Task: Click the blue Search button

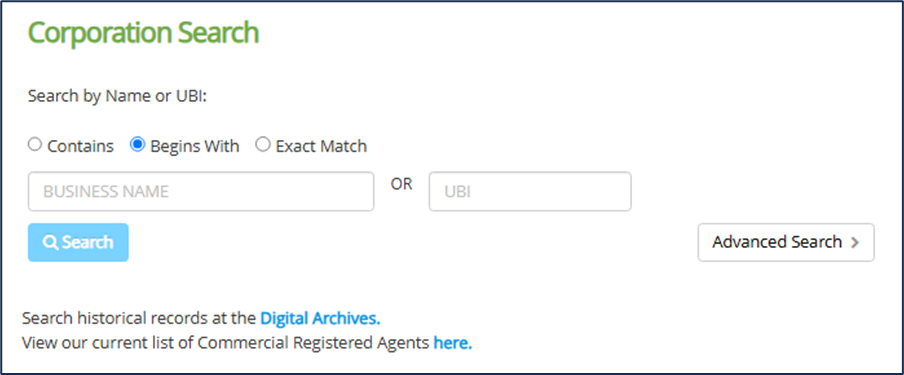Action: point(78,242)
